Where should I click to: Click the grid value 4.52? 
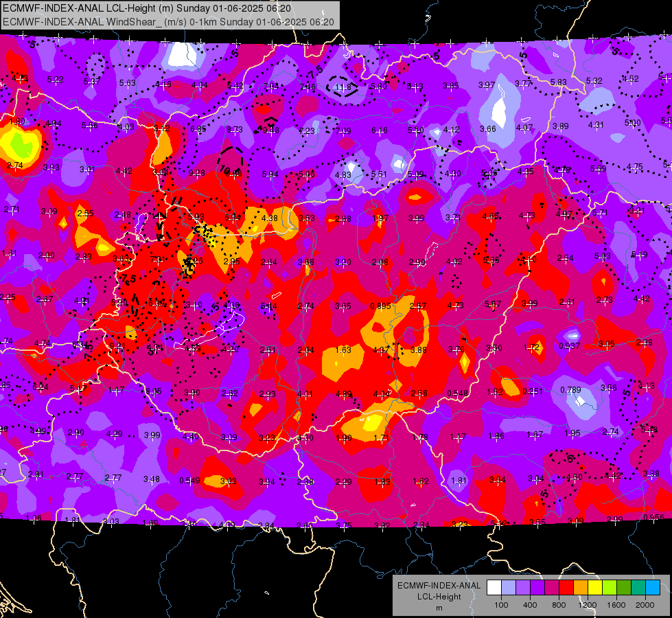(x=630, y=79)
